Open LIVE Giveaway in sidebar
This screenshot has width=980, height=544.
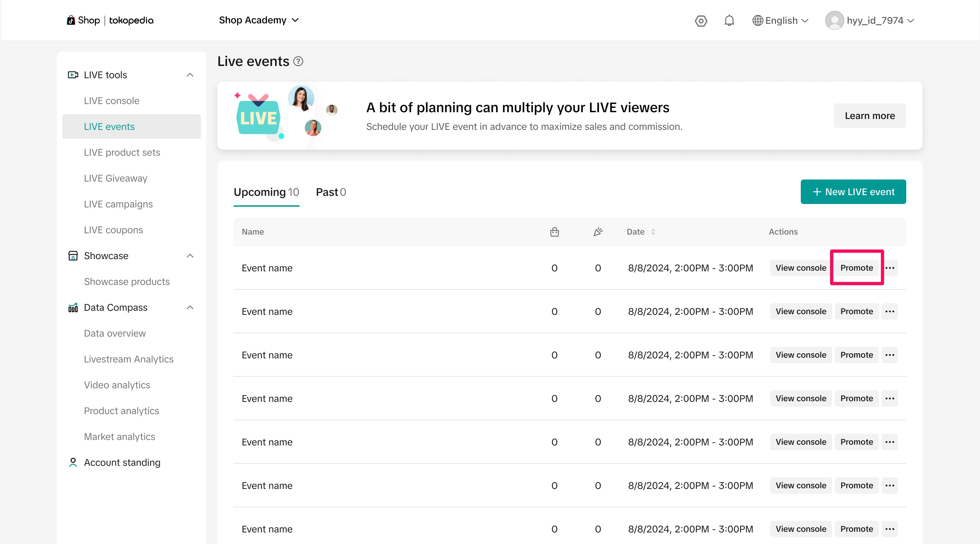(x=115, y=178)
